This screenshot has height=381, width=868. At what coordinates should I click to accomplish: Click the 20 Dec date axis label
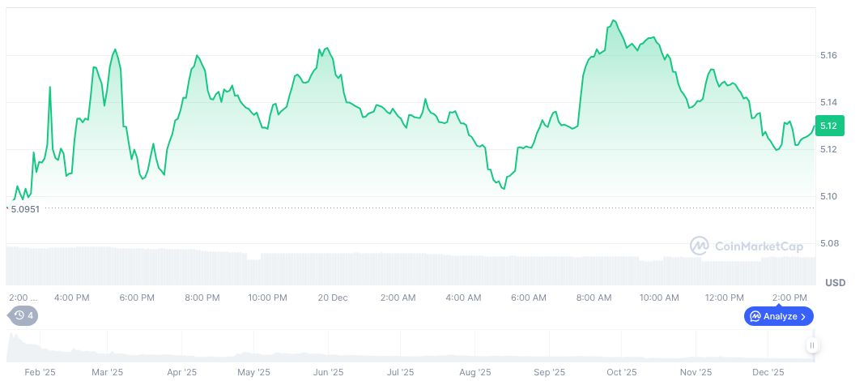333,298
